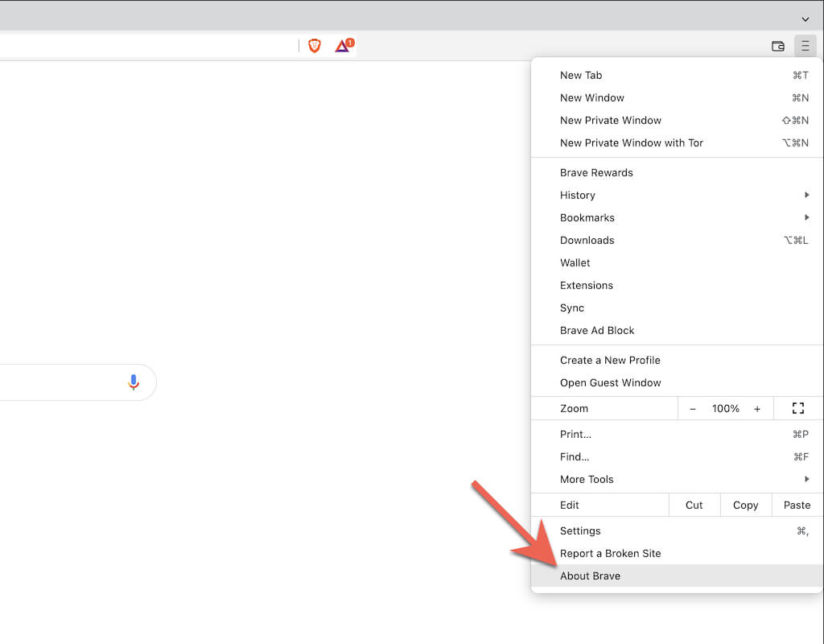Screen dimensions: 824x644
Task: Click the Paste button in Edit row
Action: coord(797,506)
